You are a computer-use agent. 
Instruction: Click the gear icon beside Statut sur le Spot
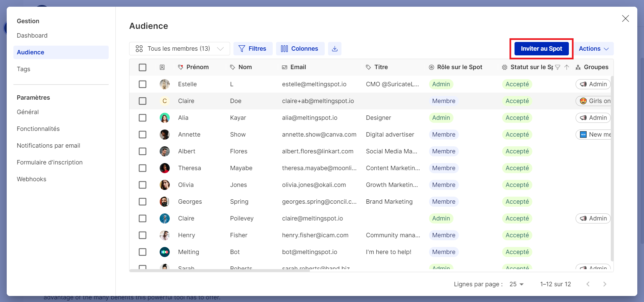[x=504, y=67]
